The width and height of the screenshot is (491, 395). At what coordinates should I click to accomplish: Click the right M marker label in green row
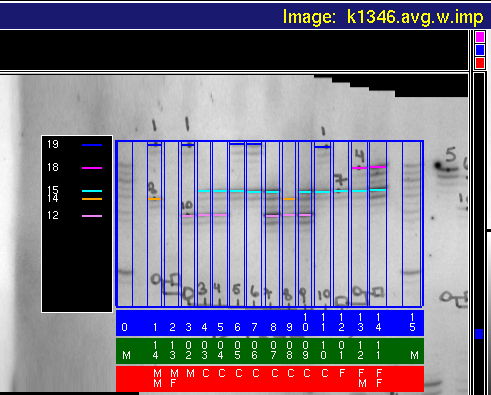[414, 355]
